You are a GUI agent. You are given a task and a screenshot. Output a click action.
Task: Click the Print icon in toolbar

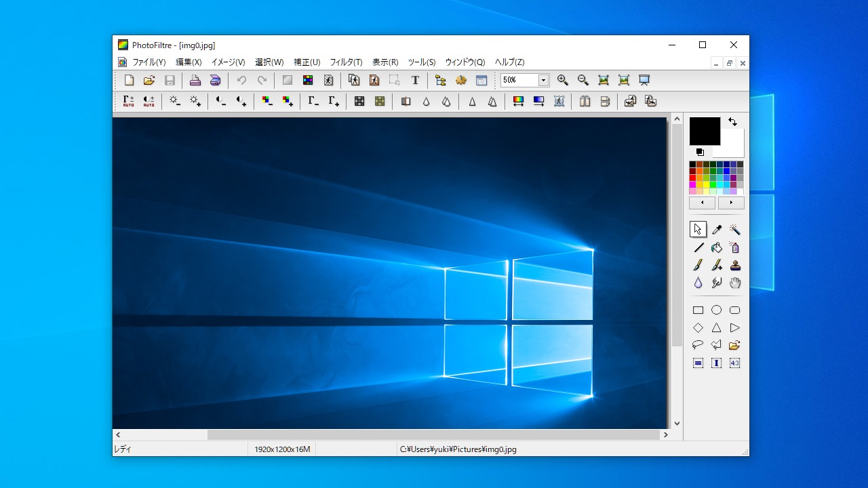[195, 80]
